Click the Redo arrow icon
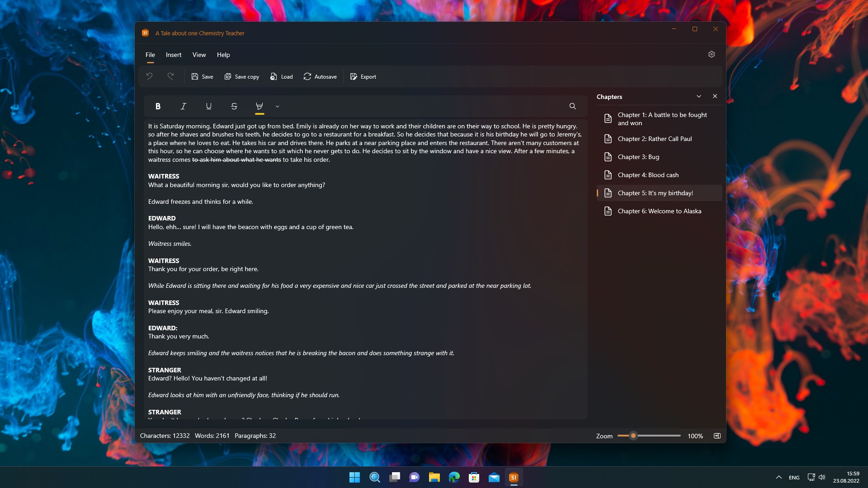 pyautogui.click(x=170, y=76)
